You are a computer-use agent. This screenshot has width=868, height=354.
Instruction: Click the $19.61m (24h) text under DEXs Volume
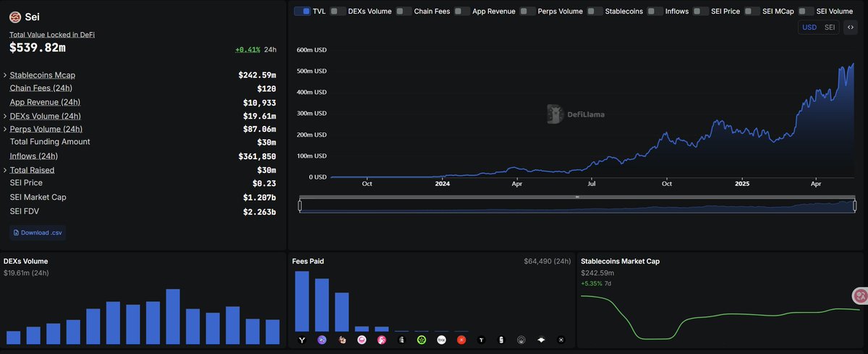coord(26,273)
